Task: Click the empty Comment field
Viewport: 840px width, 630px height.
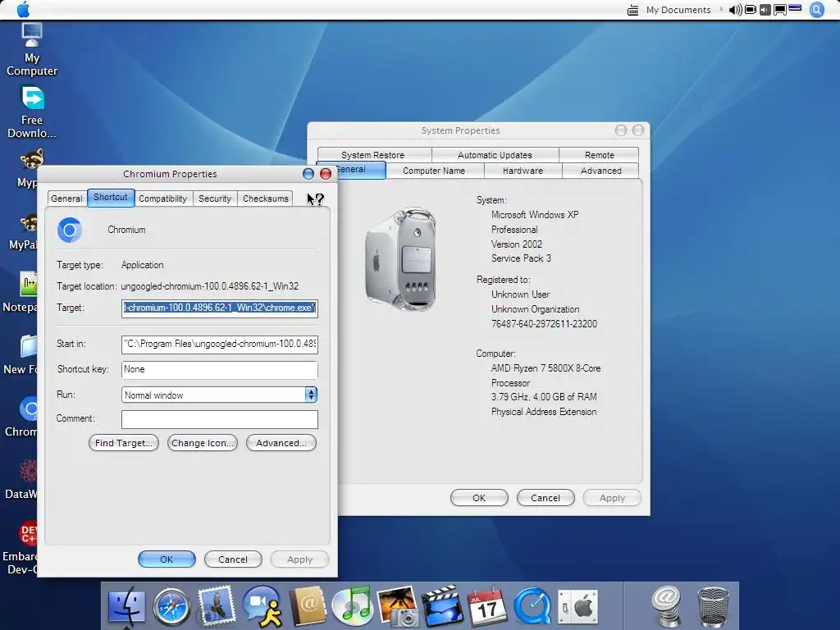Action: (x=220, y=419)
